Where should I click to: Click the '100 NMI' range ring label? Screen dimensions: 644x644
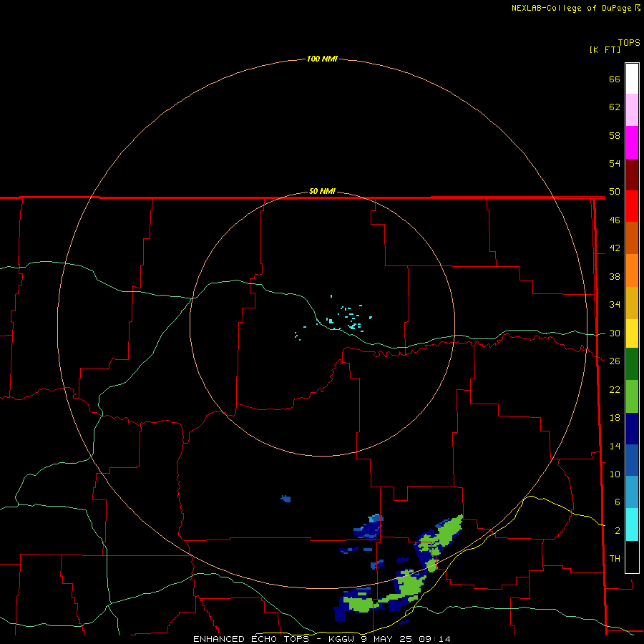[x=322, y=59]
